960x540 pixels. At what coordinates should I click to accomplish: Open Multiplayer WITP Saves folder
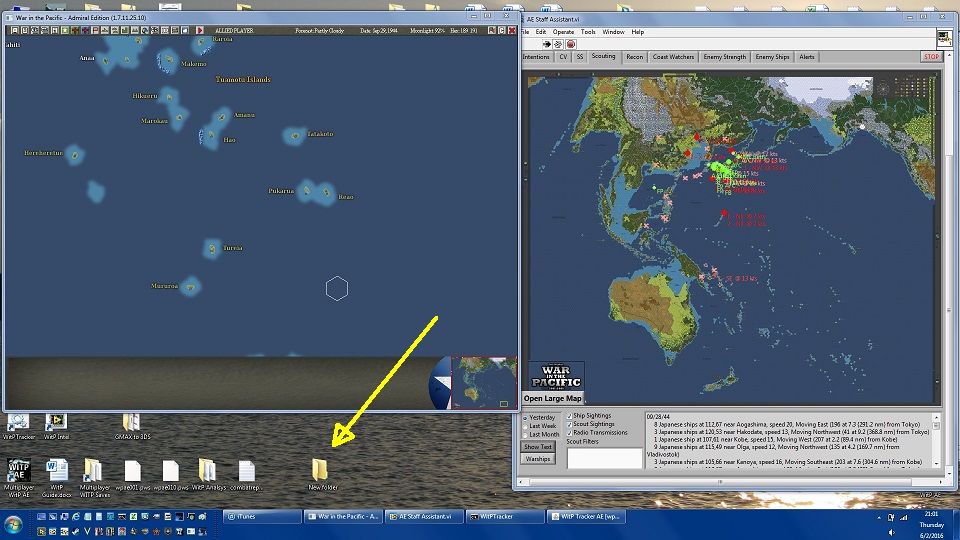[x=94, y=478]
